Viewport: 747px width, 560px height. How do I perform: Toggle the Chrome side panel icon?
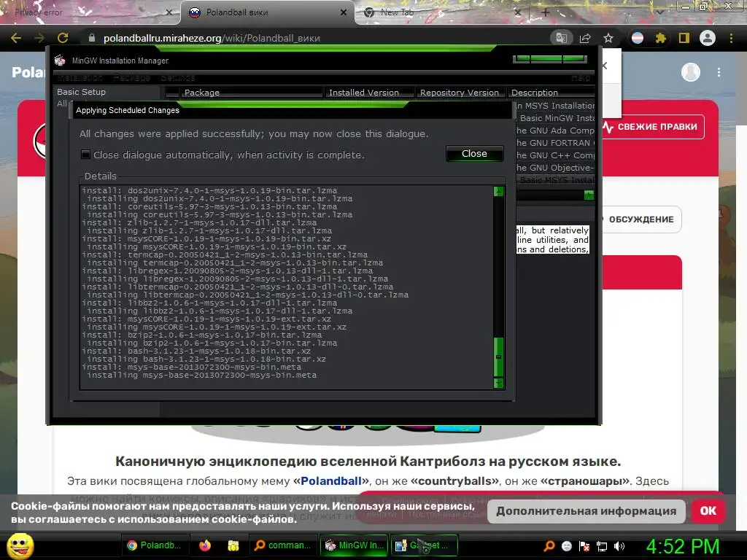684,38
